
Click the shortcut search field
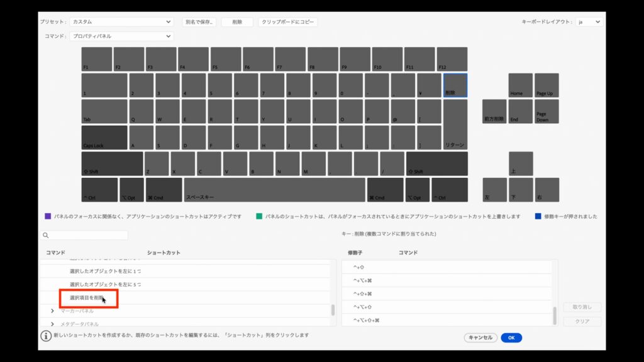pos(85,235)
